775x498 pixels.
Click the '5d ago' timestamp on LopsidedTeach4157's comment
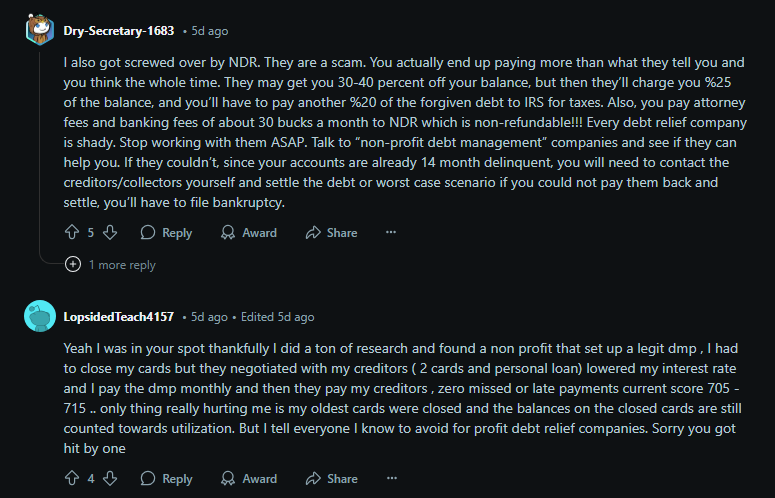pos(209,316)
